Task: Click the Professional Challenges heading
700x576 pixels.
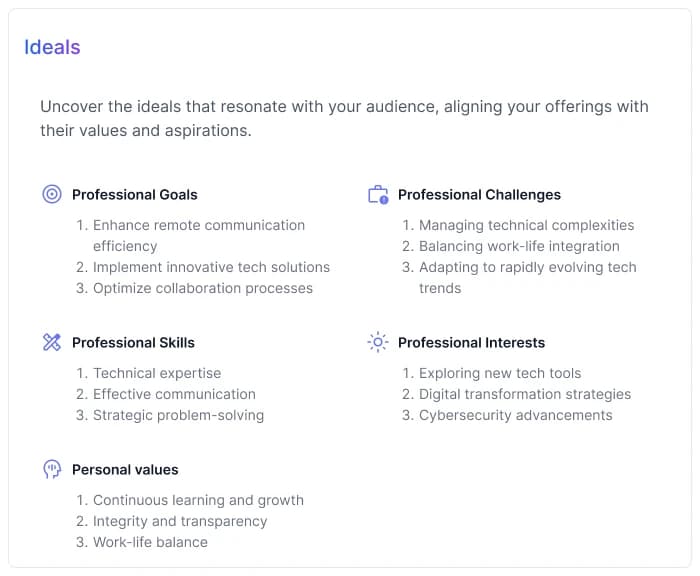Action: tap(479, 195)
